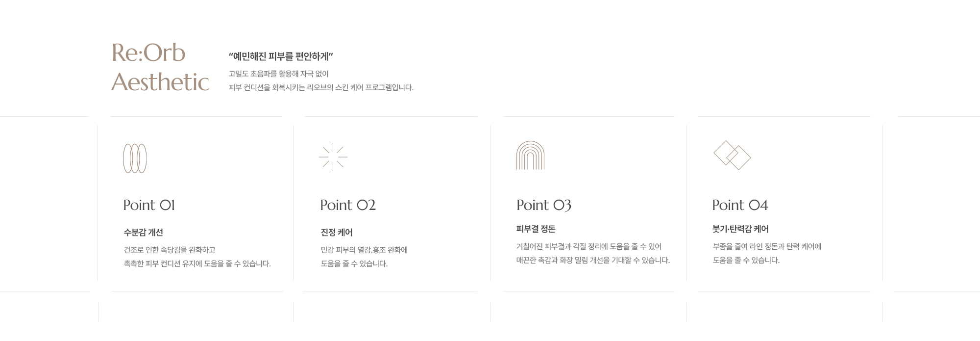
Task: Click the 수분감 개선 subtitle
Action: [x=144, y=233]
